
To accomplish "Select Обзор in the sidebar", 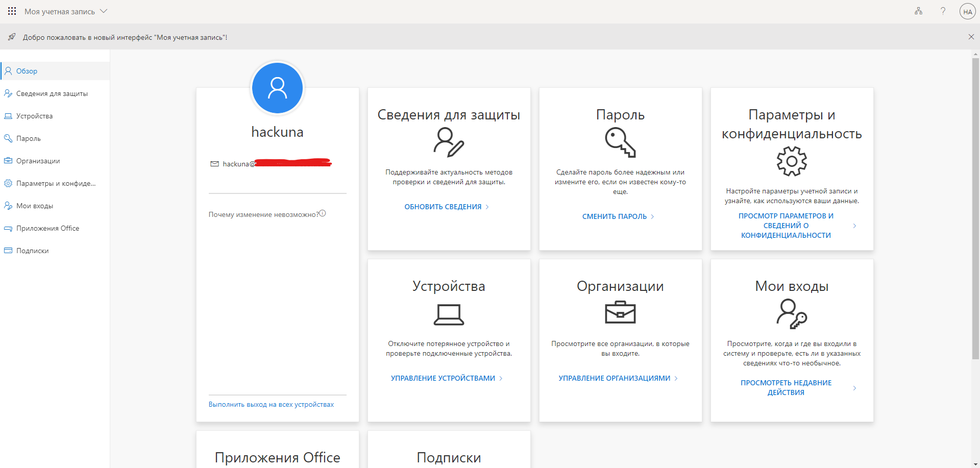I will coord(55,71).
